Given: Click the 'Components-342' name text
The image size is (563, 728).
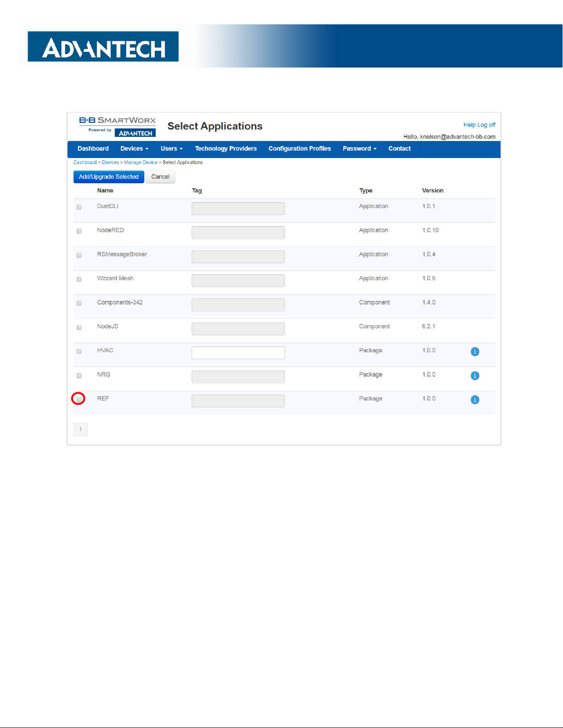Looking at the screenshot, I should click(x=120, y=302).
